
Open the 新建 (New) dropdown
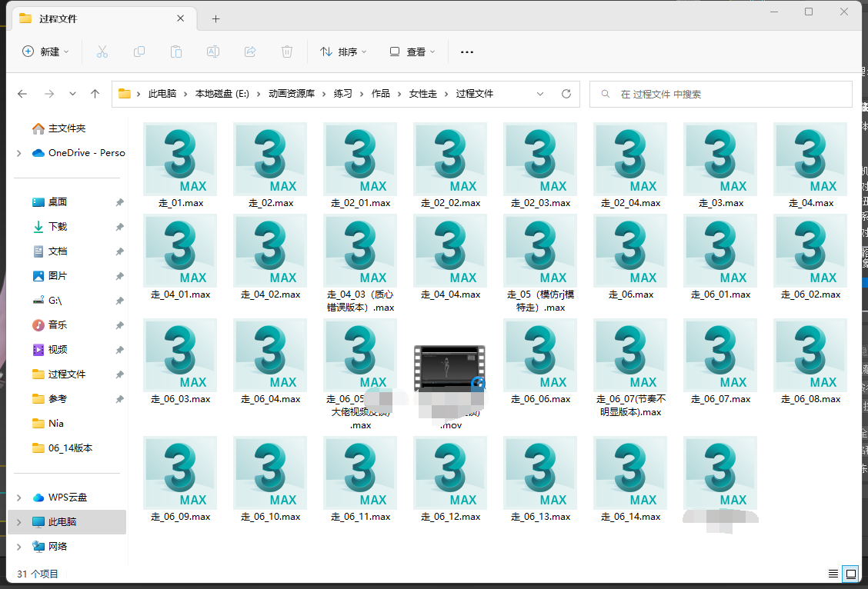(45, 52)
